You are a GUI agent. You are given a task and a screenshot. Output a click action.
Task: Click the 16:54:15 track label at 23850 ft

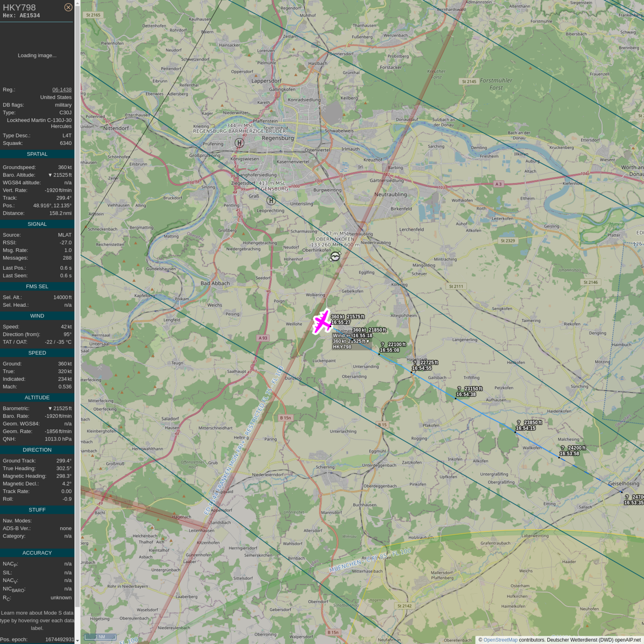[525, 428]
